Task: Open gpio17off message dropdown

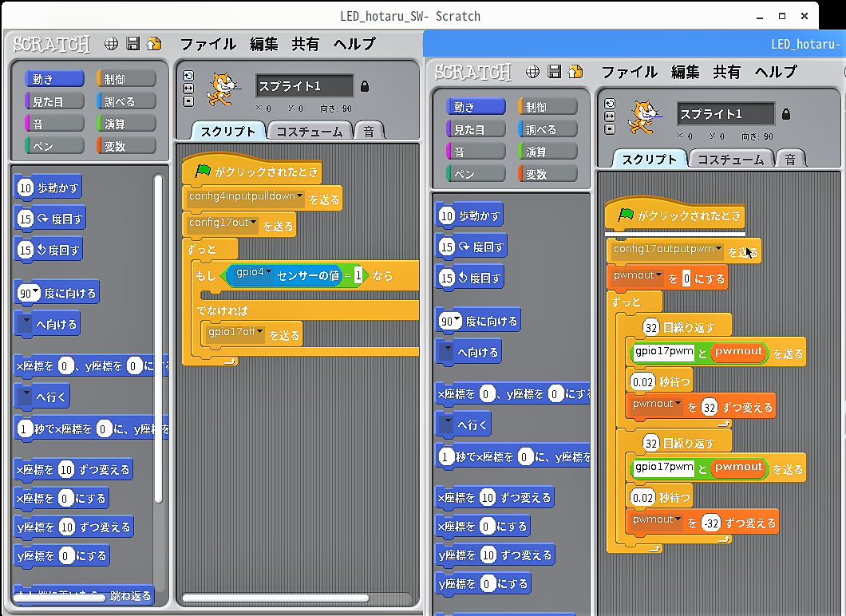Action: [259, 332]
